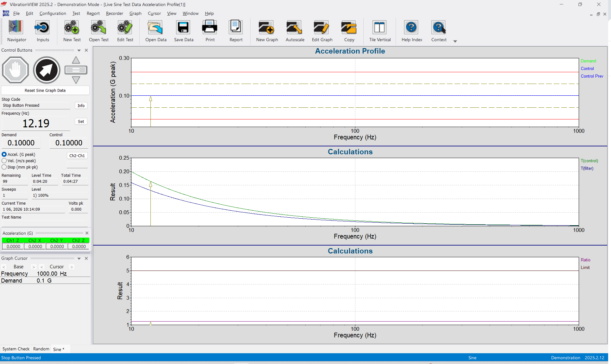Select the Disp (mm pk-pk) radio button

click(4, 167)
